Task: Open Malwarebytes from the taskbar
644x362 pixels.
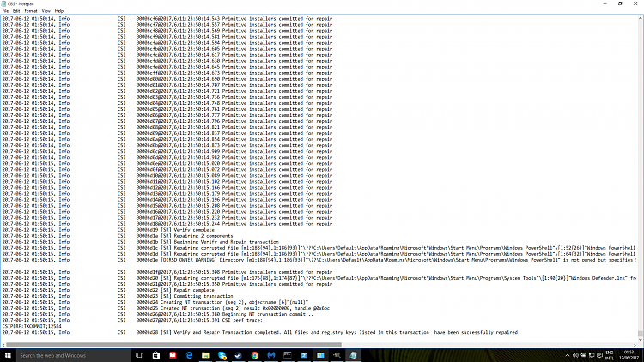Action: pyautogui.click(x=271, y=355)
